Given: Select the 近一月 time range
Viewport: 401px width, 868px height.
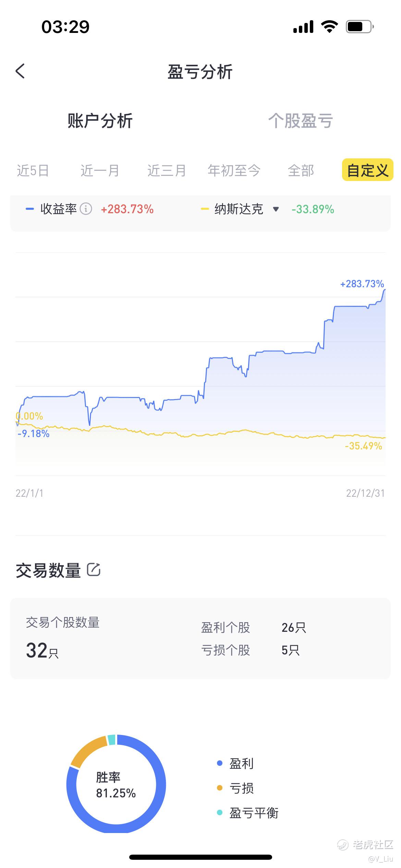Looking at the screenshot, I should (x=100, y=170).
